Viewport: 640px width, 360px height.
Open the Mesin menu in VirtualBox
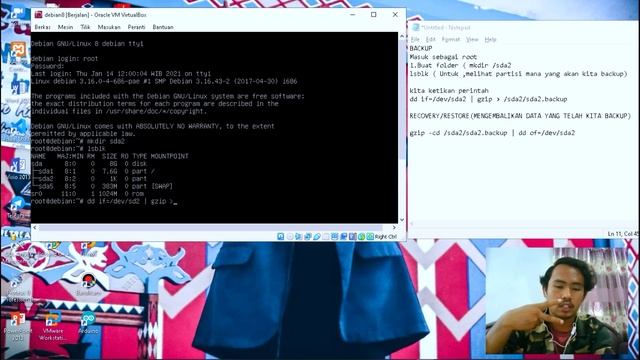tap(65, 27)
